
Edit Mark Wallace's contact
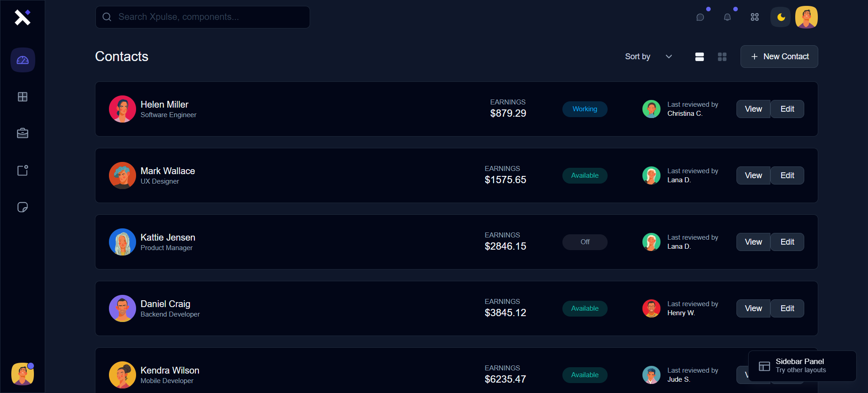tap(787, 175)
